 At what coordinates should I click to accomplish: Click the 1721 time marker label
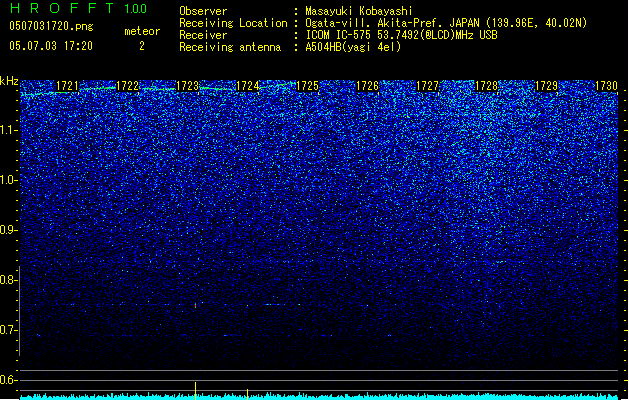click(x=67, y=86)
